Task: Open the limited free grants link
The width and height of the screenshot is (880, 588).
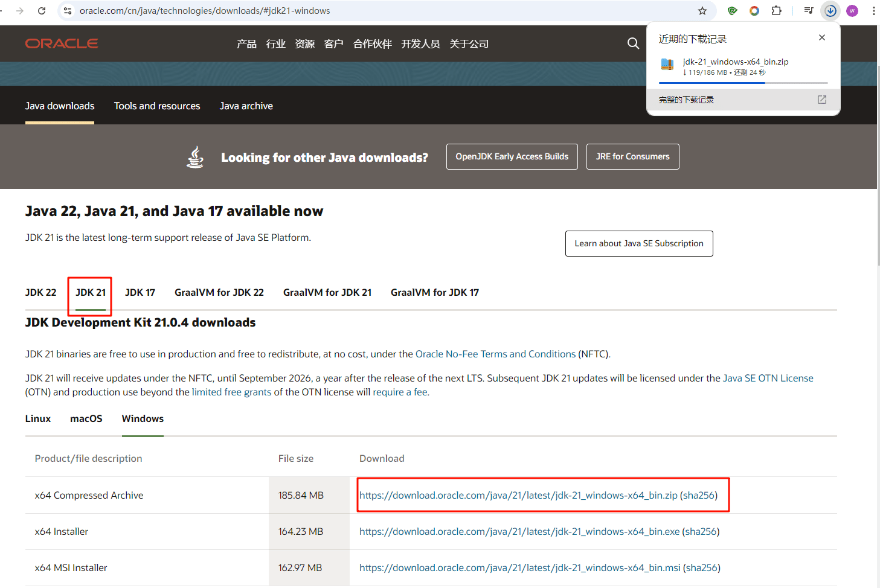Action: point(232,392)
